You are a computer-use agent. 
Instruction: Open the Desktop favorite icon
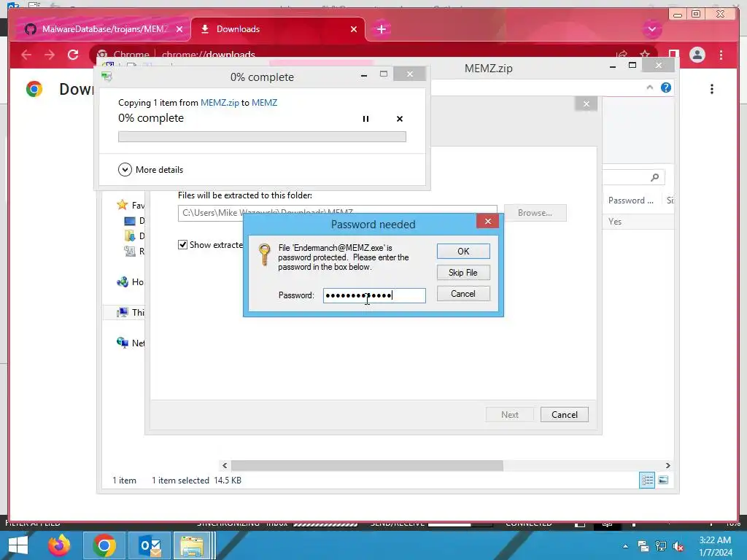130,221
